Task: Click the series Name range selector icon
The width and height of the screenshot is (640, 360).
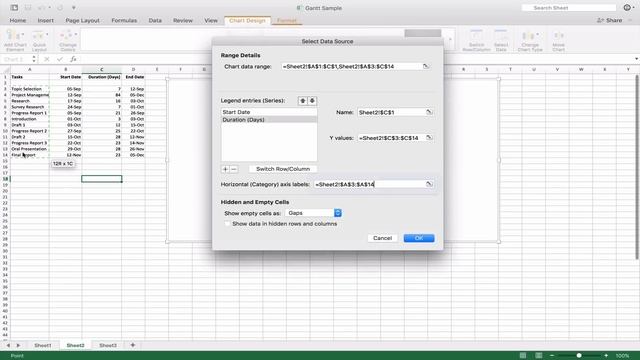Action: [429, 112]
